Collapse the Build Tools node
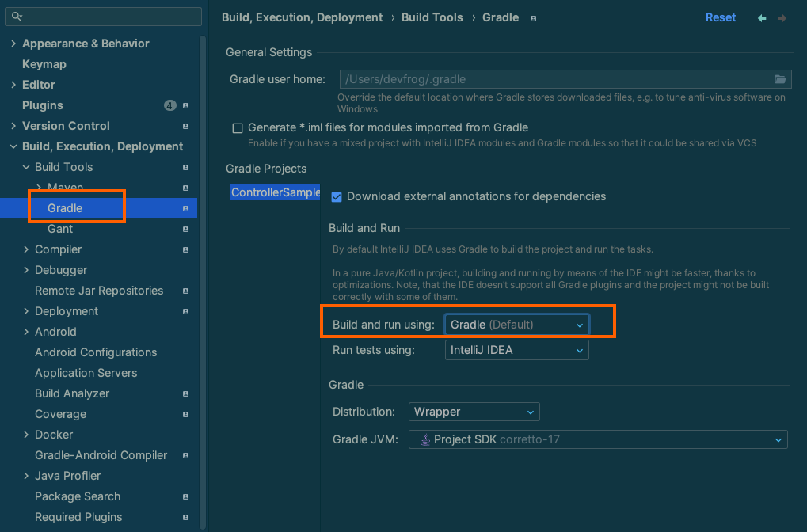 coord(26,167)
